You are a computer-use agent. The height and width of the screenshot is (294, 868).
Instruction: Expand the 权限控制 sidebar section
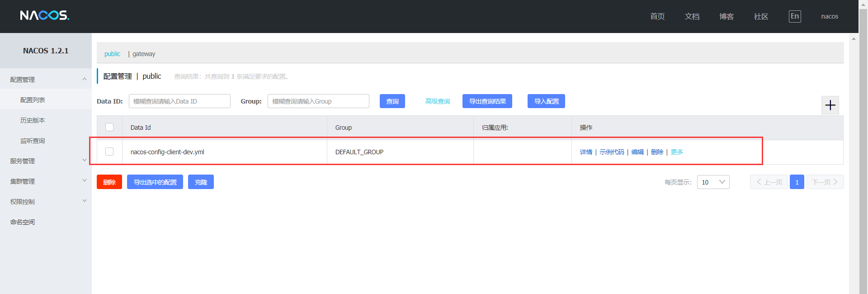(x=46, y=201)
